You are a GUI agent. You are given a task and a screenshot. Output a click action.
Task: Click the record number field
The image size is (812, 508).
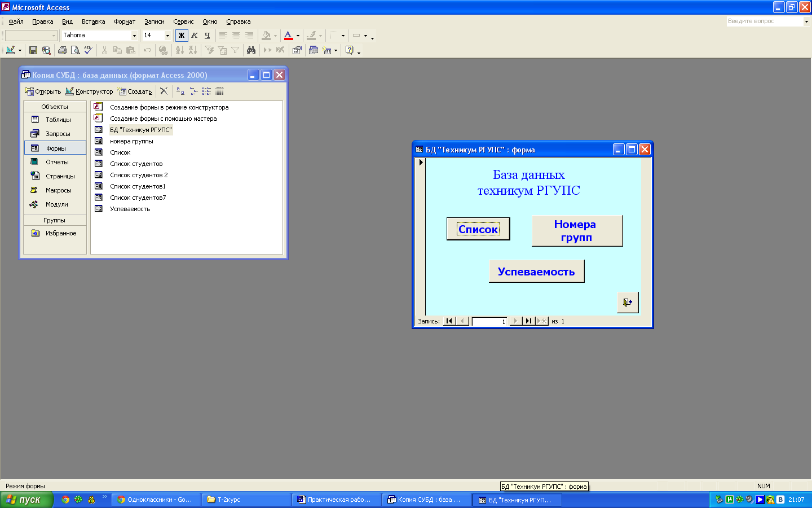[489, 321]
